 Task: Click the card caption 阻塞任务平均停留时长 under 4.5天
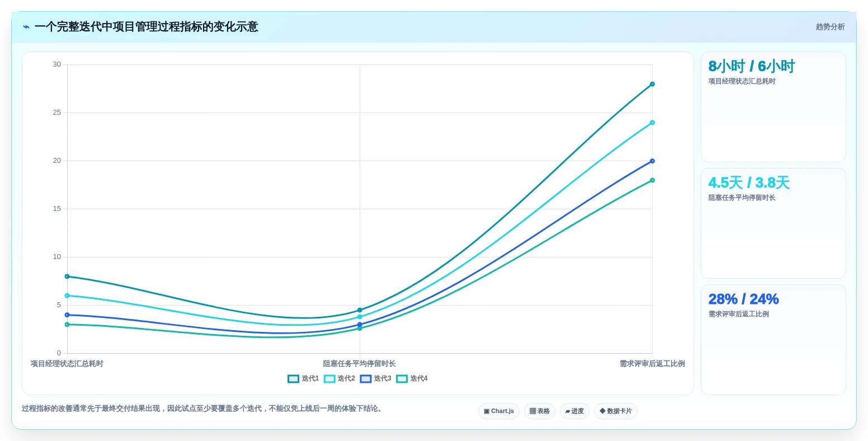click(x=742, y=198)
